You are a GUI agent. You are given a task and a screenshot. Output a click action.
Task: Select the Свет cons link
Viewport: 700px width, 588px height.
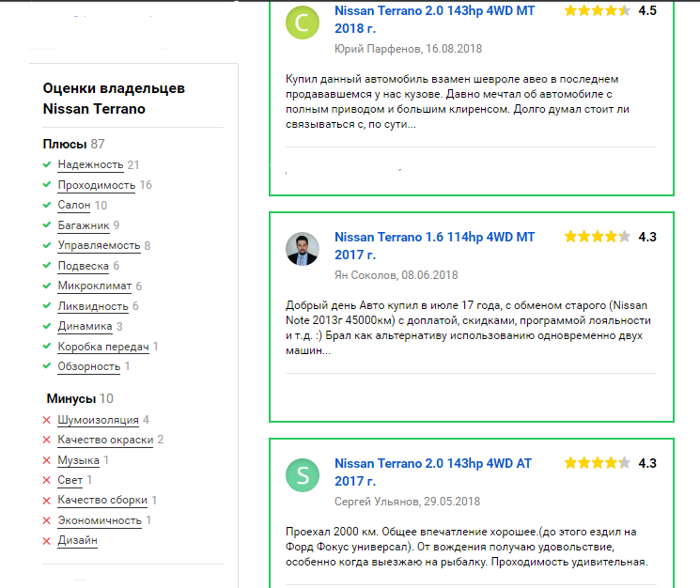click(70, 480)
